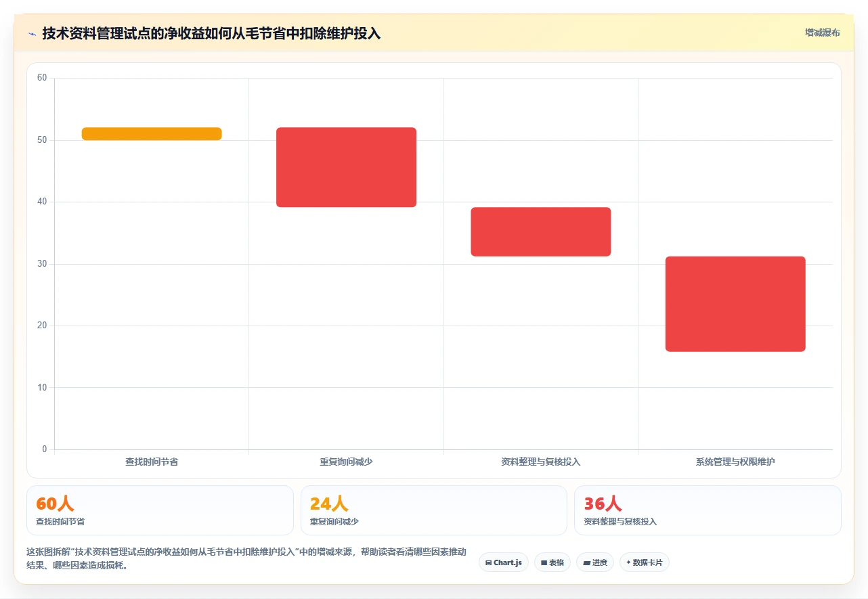The height and width of the screenshot is (599, 868).
Task: Click x-axis label 查找时间节省
Action: point(152,462)
